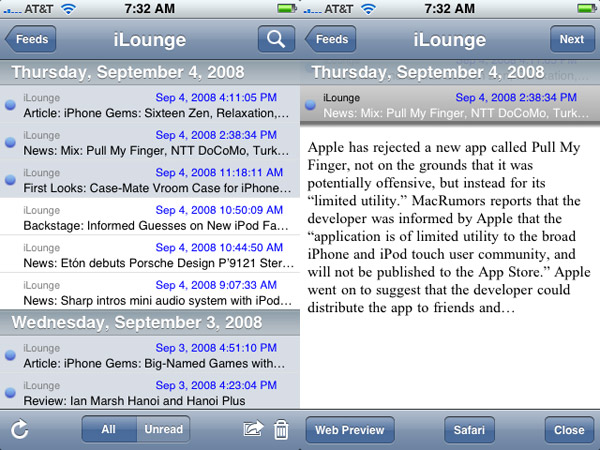The height and width of the screenshot is (450, 600).
Task: Open the article in Safari
Action: (x=469, y=430)
